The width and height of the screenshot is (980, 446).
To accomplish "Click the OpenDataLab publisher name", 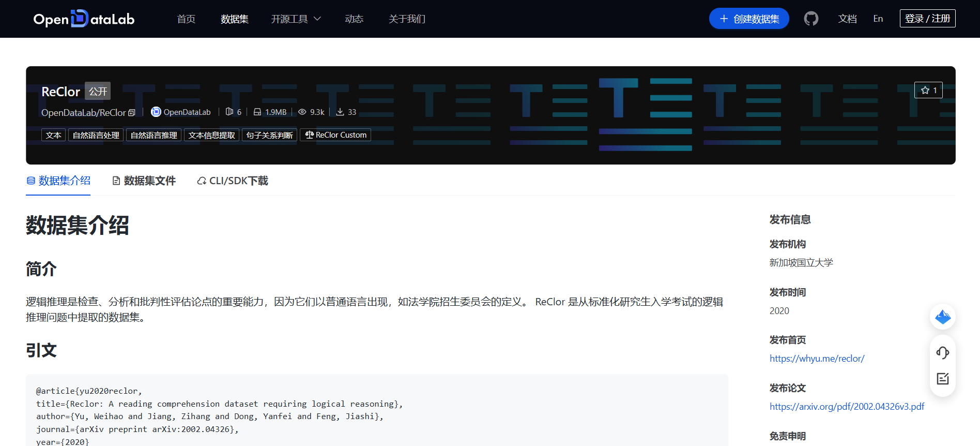I will click(187, 112).
